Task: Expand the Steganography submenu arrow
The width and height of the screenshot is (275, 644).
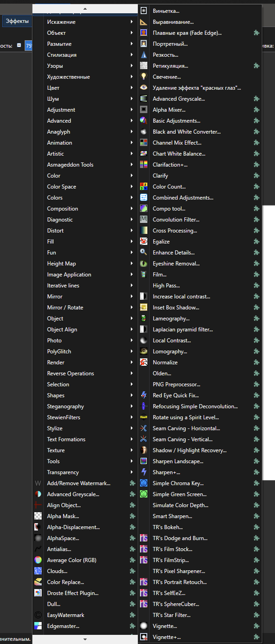Action: click(132, 406)
